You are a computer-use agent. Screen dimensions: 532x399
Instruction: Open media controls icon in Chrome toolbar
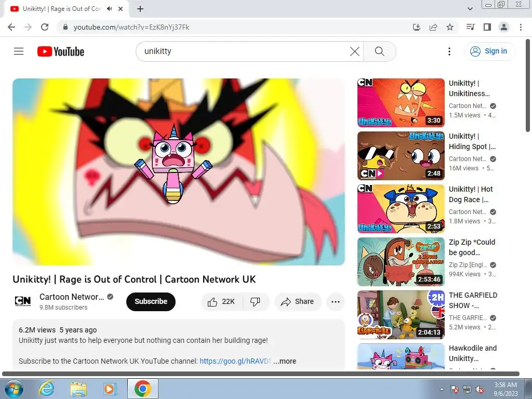pyautogui.click(x=471, y=27)
